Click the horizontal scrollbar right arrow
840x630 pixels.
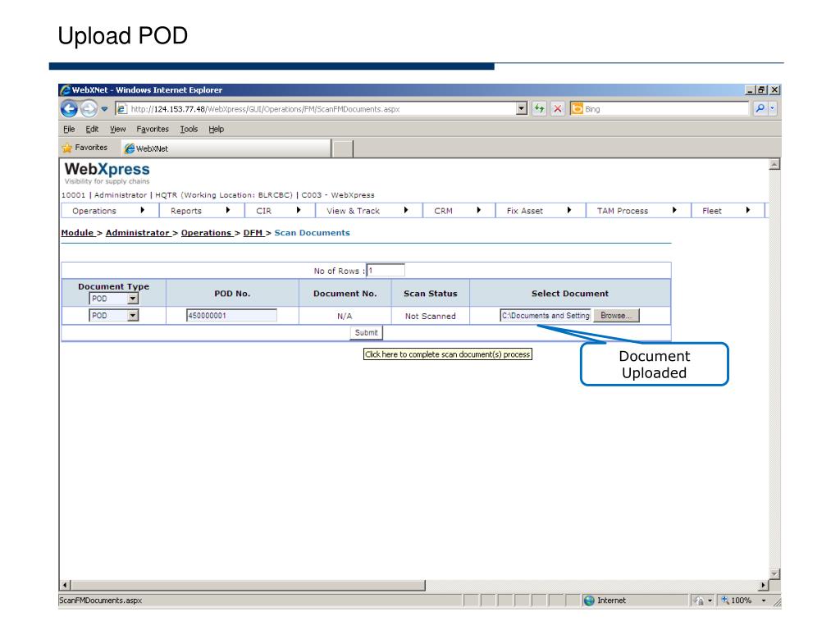click(763, 586)
